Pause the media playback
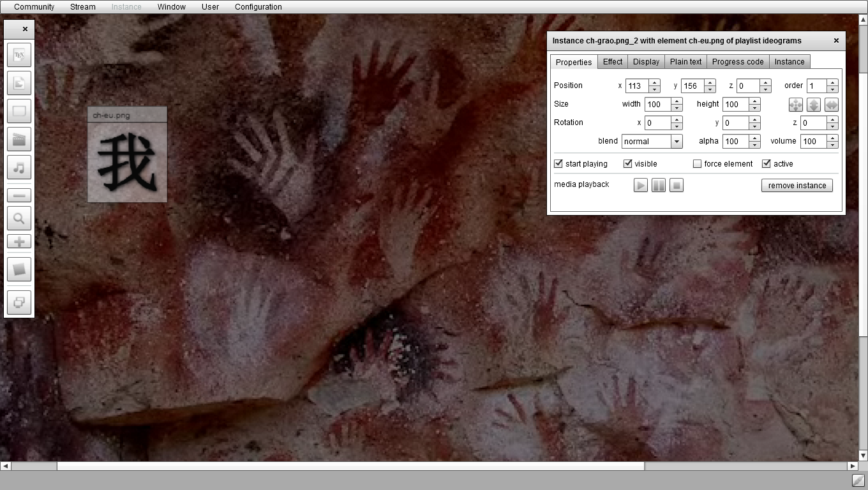Viewport: 868px width, 490px height. pyautogui.click(x=659, y=185)
